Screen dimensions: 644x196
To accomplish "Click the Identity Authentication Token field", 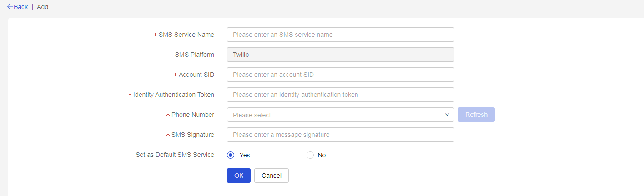I will pyautogui.click(x=340, y=95).
